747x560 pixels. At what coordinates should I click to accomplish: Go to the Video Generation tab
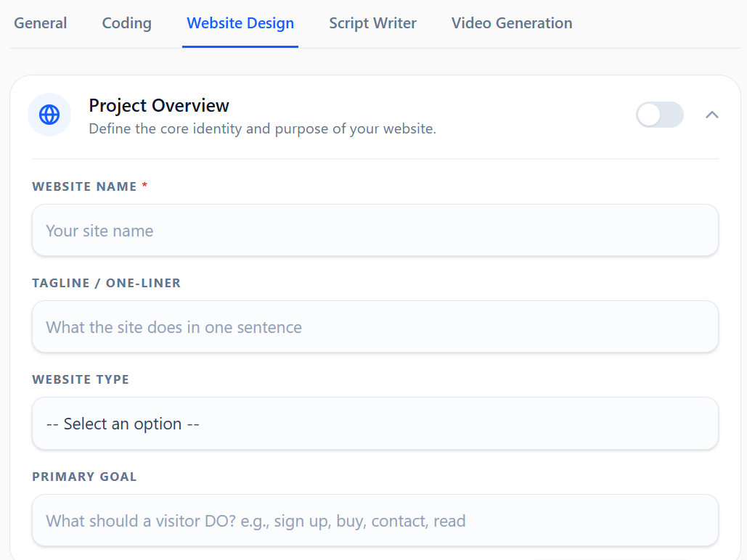coord(511,23)
